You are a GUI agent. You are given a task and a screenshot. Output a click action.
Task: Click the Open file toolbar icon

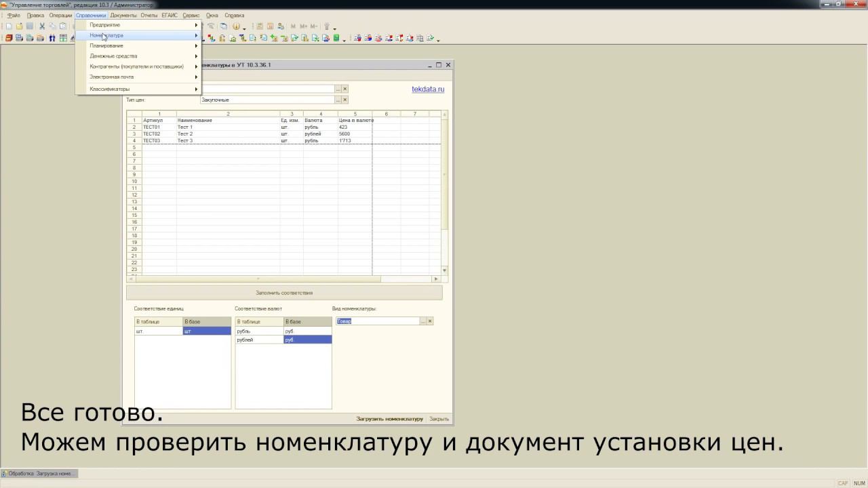pos(19,26)
